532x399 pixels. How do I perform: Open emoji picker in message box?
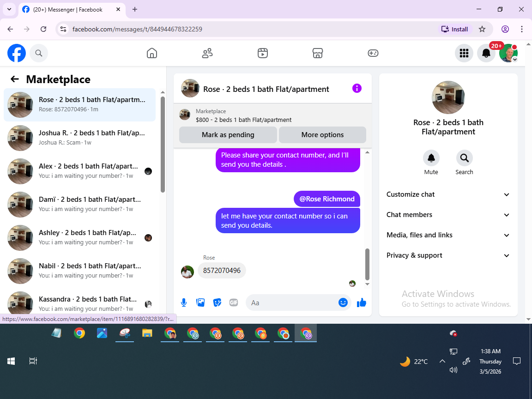click(x=343, y=302)
